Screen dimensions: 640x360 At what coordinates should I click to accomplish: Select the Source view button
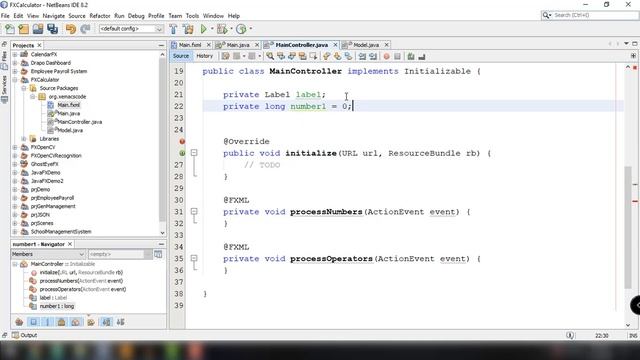point(181,56)
